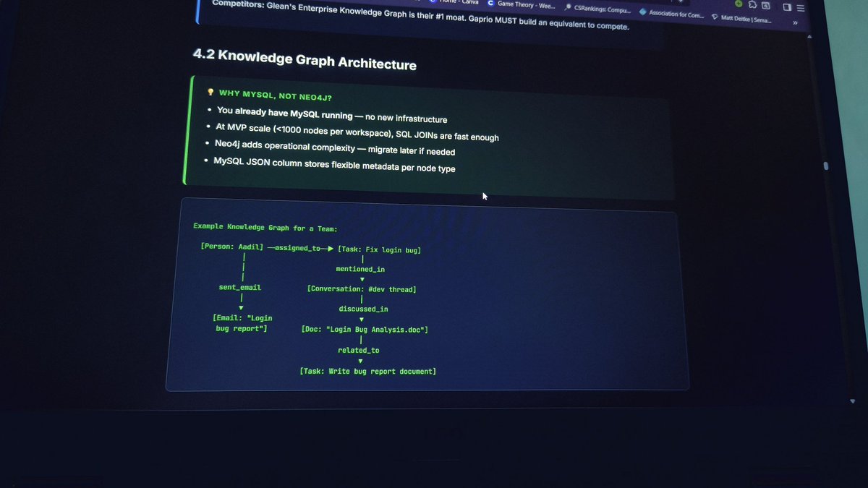Click the CSRankings bookmark favicon
This screenshot has width=868, height=488.
[569, 7]
